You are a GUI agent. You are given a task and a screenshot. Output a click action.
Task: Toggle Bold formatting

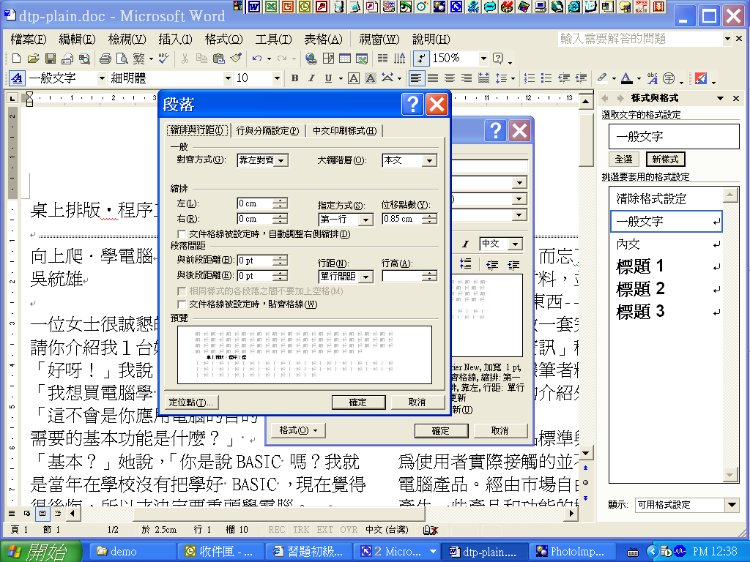pyautogui.click(x=295, y=78)
